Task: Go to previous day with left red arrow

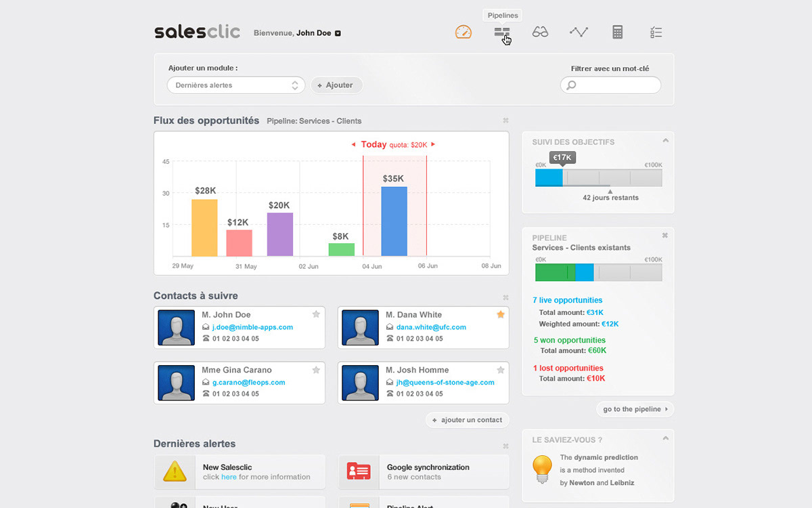Action: [353, 144]
